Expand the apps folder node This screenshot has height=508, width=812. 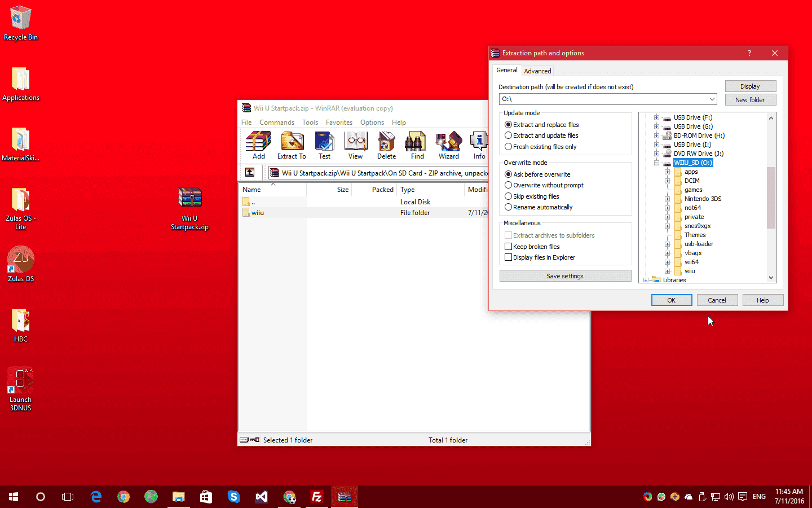(667, 172)
